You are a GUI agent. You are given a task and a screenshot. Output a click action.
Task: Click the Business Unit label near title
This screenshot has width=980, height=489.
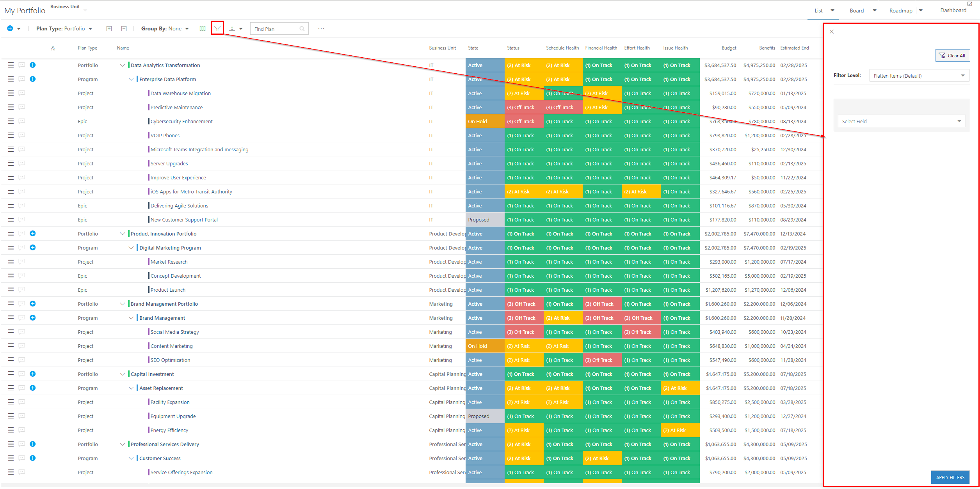tap(65, 7)
